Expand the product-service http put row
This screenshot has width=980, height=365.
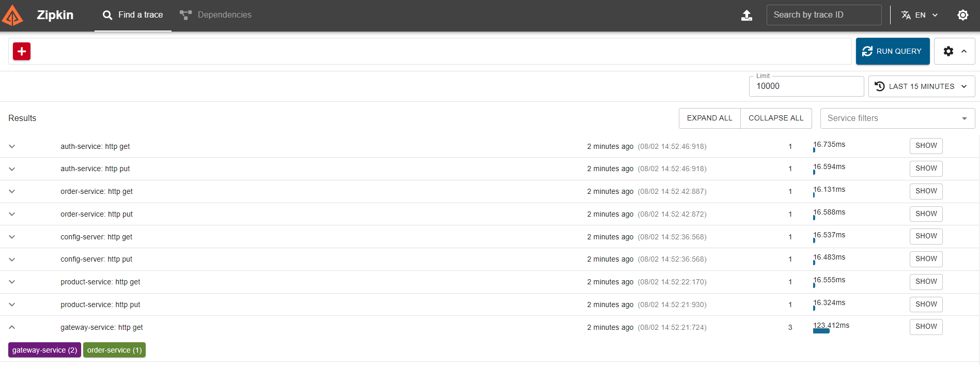(12, 305)
